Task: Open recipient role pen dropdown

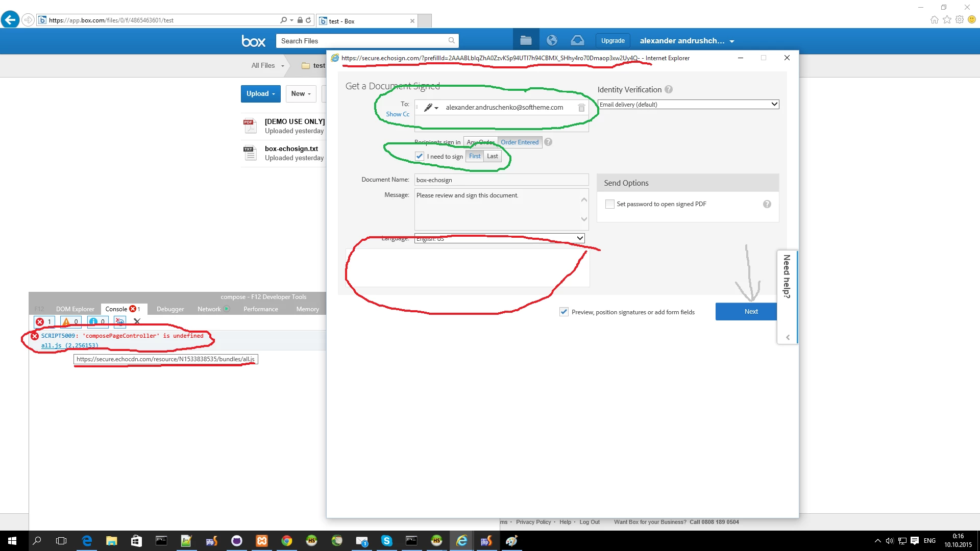Action: [x=431, y=108]
